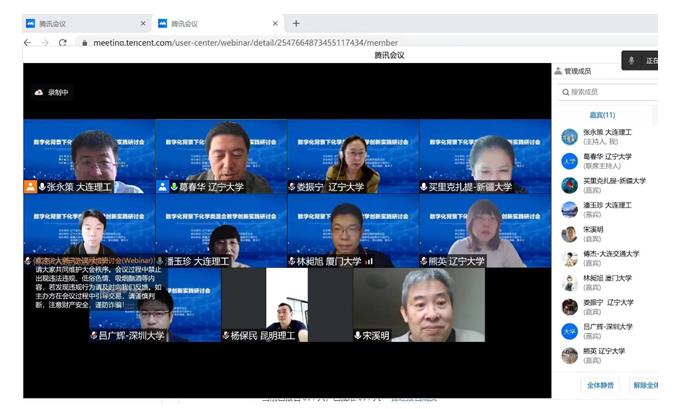
Task: Select 林昶旭's video thumbnail
Action: [x=352, y=230]
